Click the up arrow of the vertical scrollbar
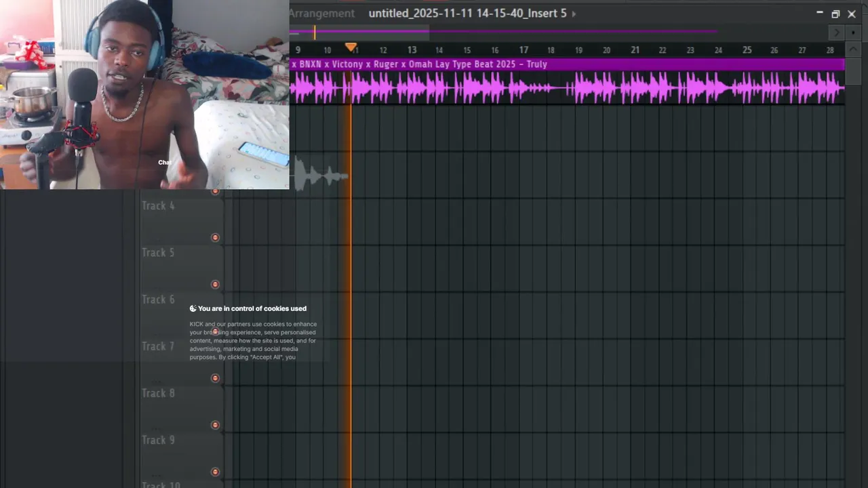Viewport: 868px width, 488px height. [x=854, y=49]
